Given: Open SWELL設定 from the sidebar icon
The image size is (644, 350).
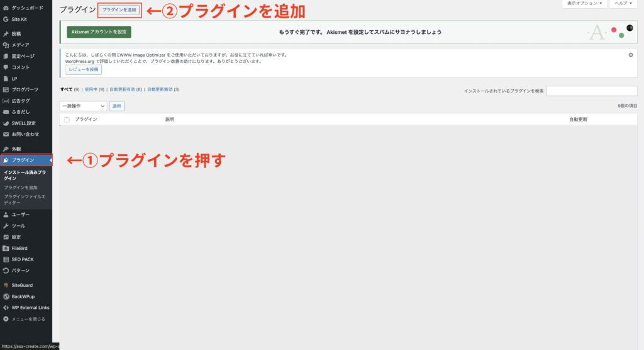Looking at the screenshot, I should pyautogui.click(x=6, y=123).
